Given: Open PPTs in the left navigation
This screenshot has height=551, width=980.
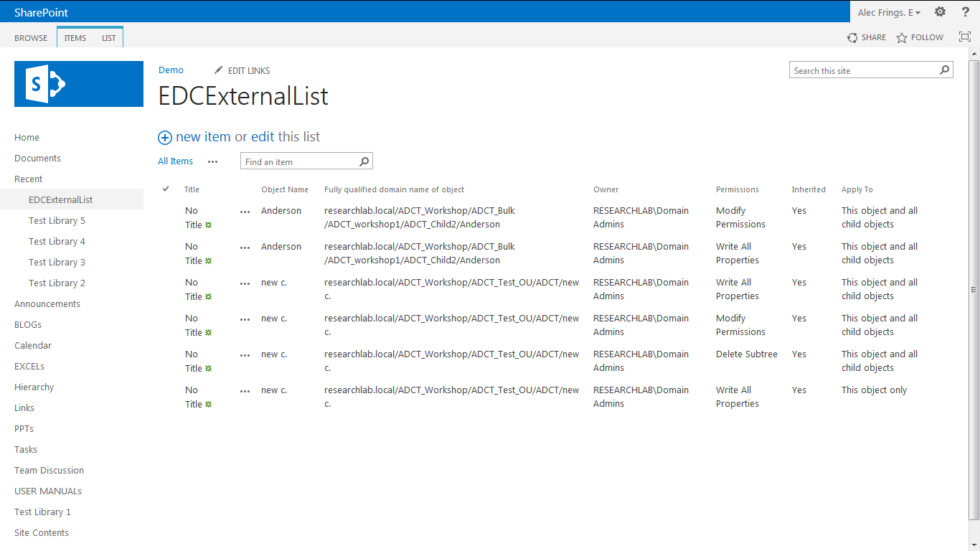Looking at the screenshot, I should point(24,428).
